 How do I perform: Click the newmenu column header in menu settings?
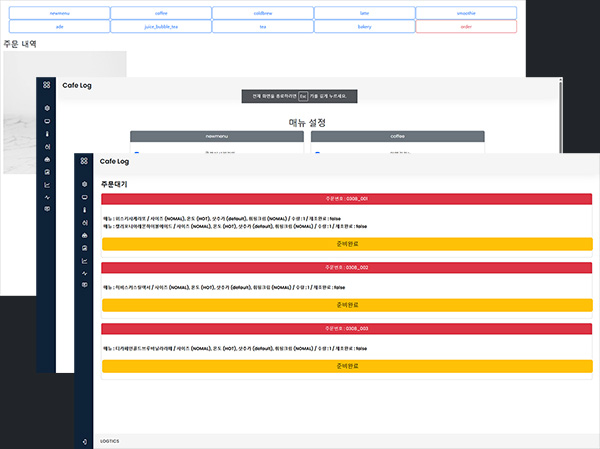[x=217, y=135]
